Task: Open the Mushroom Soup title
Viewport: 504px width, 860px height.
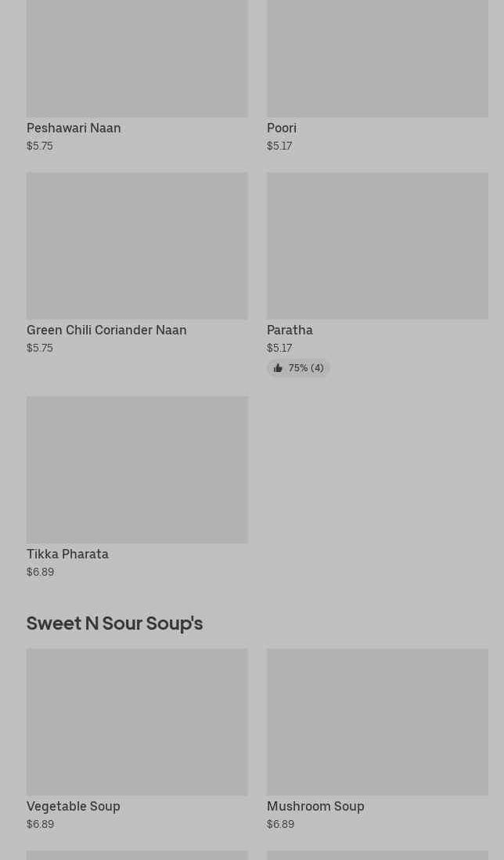Action: click(x=315, y=806)
